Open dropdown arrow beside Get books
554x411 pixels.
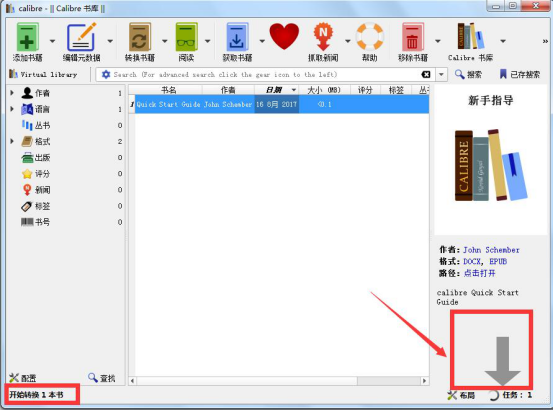coord(262,41)
